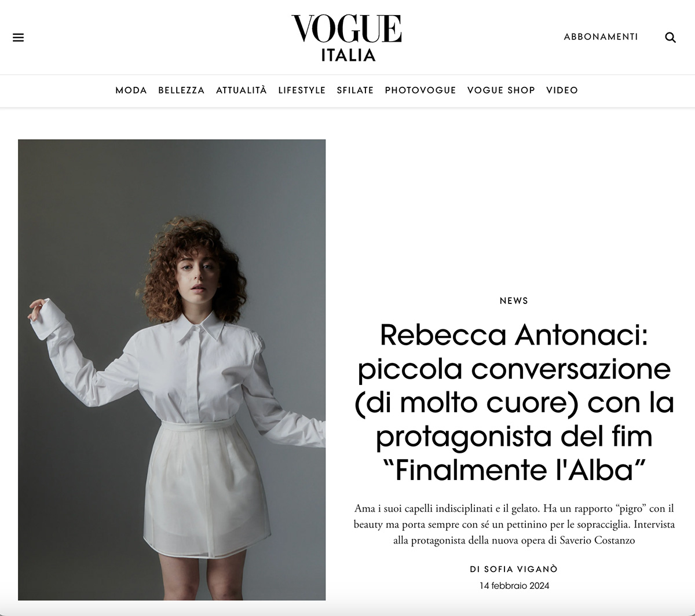Click the "Finalmente l'Alba" headline line
Screen dimensions: 695x616
tap(514, 470)
